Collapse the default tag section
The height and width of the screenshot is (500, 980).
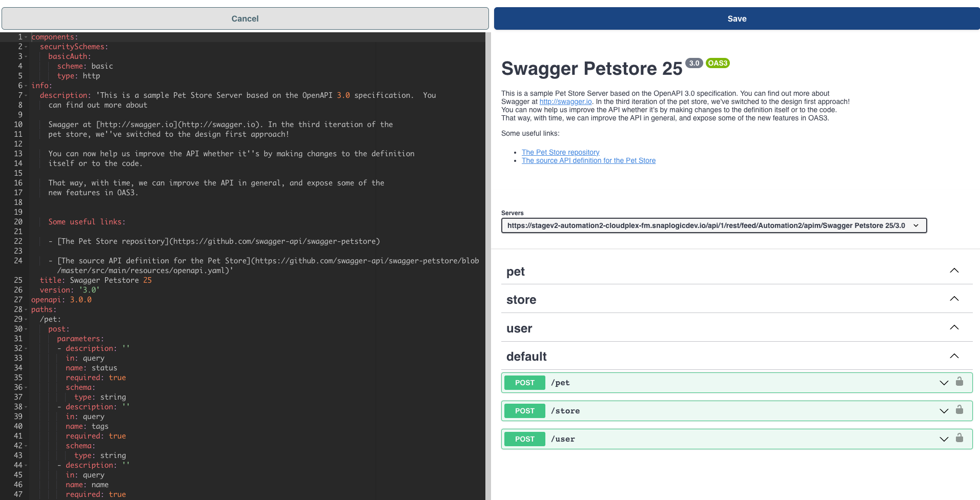coord(954,356)
